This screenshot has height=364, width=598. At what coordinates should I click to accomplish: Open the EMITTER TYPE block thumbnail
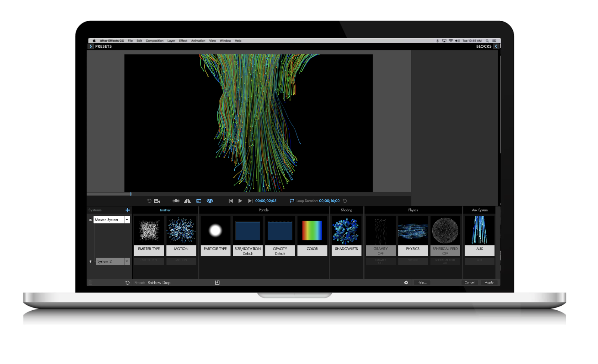pos(149,236)
